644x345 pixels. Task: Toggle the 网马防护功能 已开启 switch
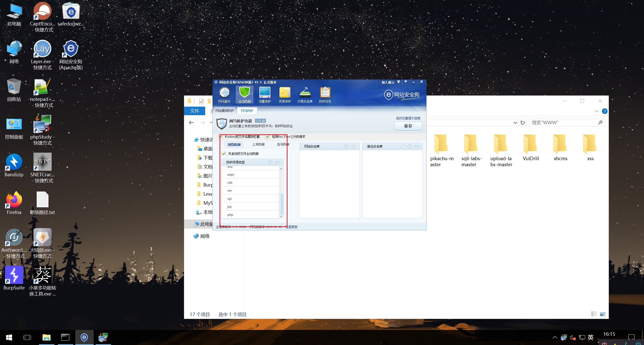point(262,121)
